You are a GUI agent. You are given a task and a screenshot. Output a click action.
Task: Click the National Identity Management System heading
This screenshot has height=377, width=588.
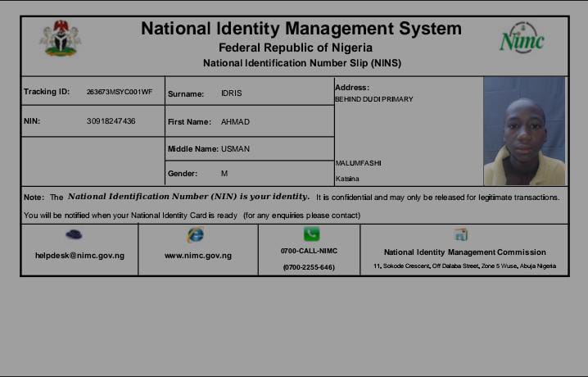pos(301,29)
